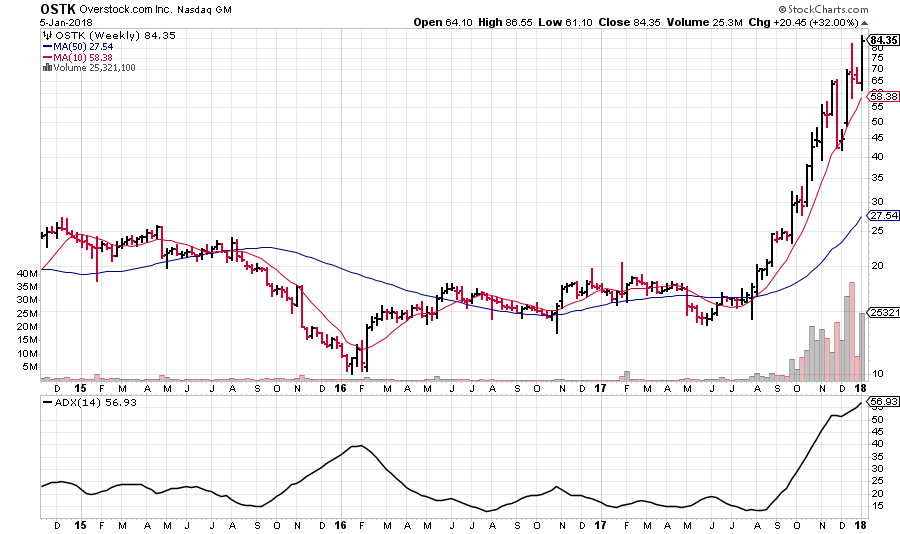Click the 25321 volume axis tag
This screenshot has height=534, width=900.
click(885, 313)
